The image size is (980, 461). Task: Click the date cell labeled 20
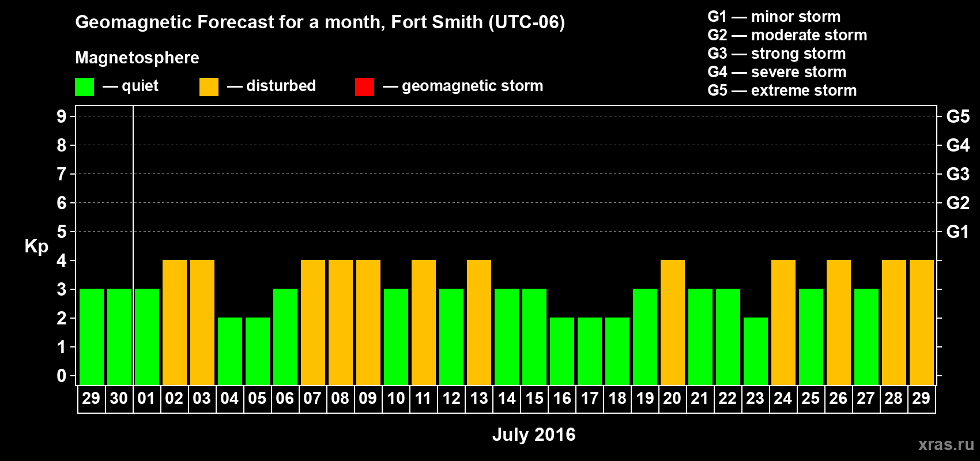[673, 399]
